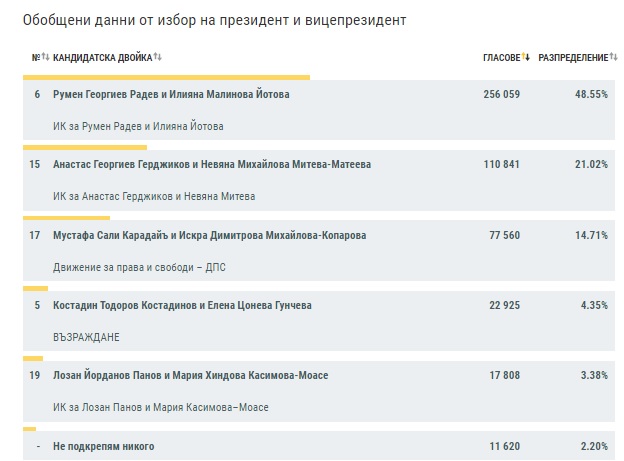
Task: Click sort arrows beside РАЗПРЕДЕЛЕНИЕ header
Action: pos(611,58)
